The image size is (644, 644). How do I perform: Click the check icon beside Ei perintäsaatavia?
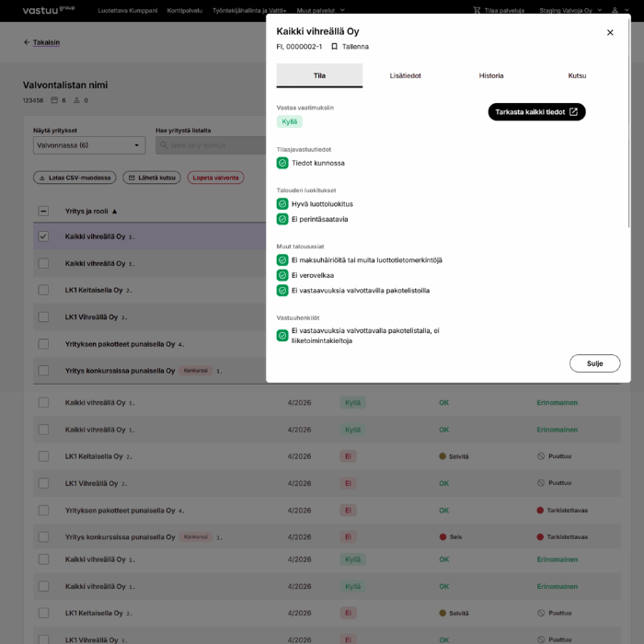(x=282, y=219)
